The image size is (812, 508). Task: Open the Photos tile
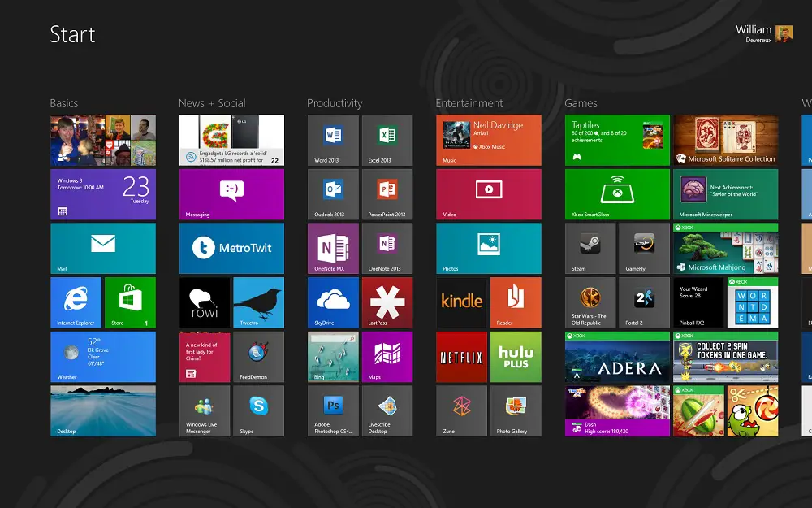tap(489, 248)
